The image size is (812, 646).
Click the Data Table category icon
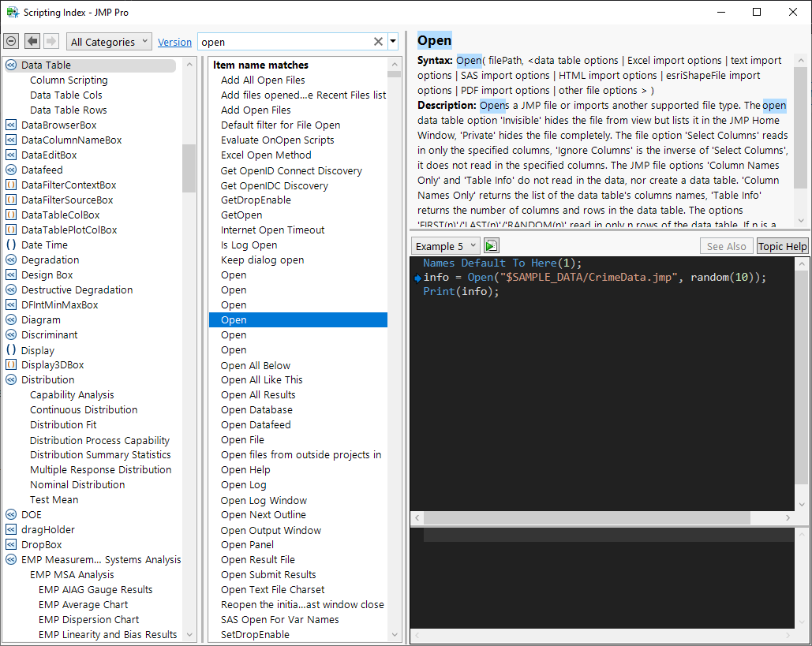click(11, 65)
